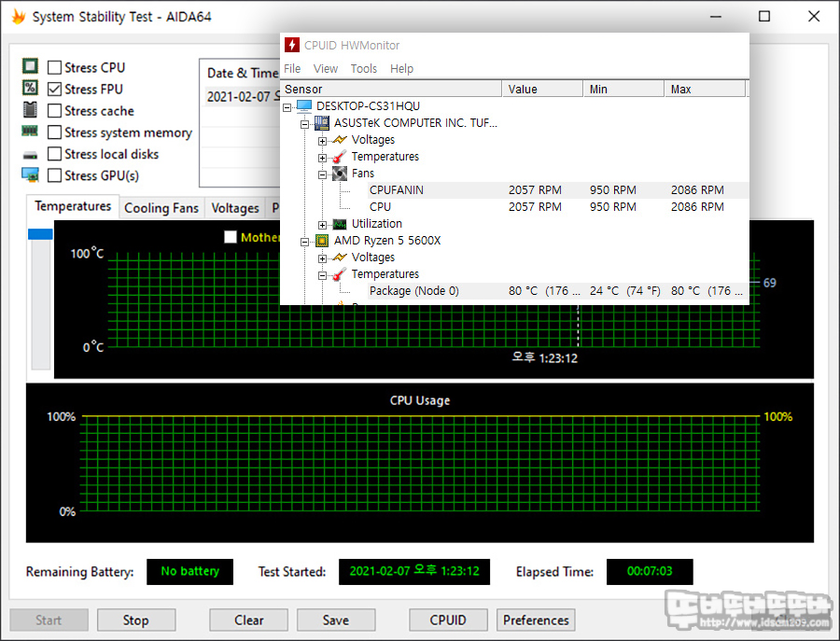Open the HWMonitor Tools menu
This screenshot has width=840, height=641.
tap(364, 68)
